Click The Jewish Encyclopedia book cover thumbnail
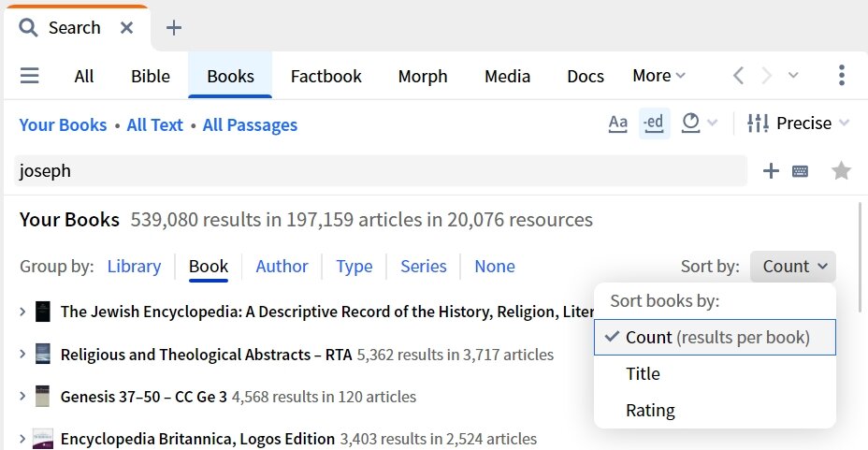Image resolution: width=868 pixels, height=450 pixels. pyautogui.click(x=43, y=312)
